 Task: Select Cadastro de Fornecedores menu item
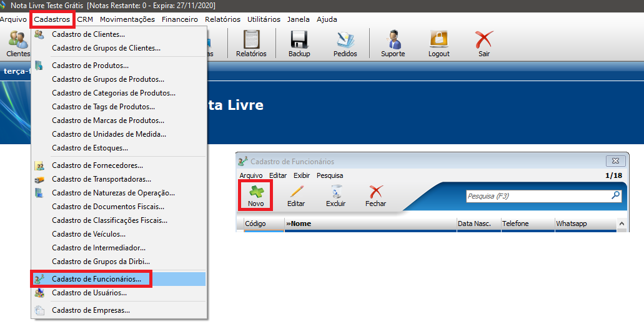click(x=97, y=165)
